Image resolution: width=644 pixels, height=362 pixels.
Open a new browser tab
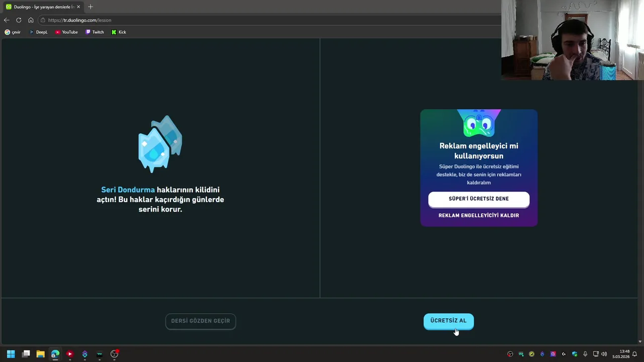coord(91,7)
